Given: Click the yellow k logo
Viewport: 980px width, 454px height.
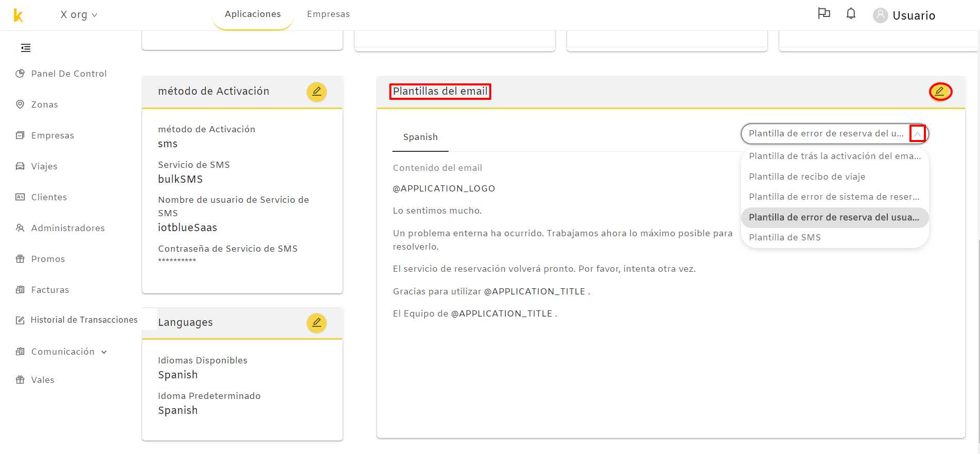Looking at the screenshot, I should 18,15.
